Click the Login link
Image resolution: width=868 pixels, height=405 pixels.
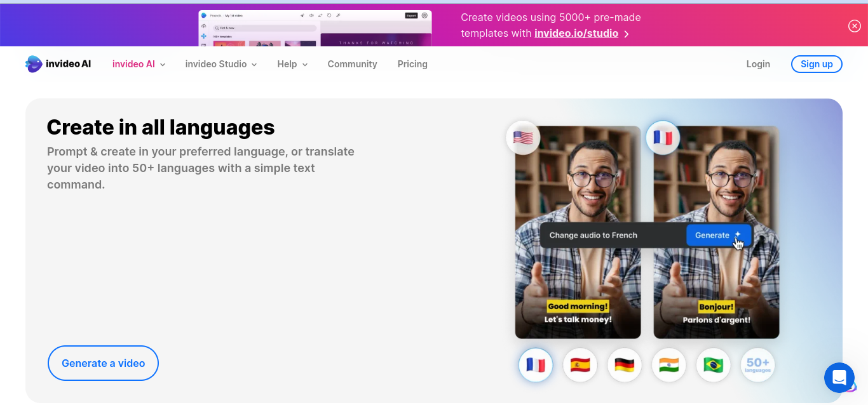click(758, 64)
